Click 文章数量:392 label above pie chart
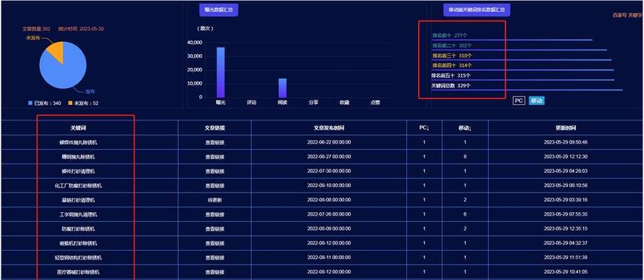Viewport: 644px width, 280px height. point(36,29)
